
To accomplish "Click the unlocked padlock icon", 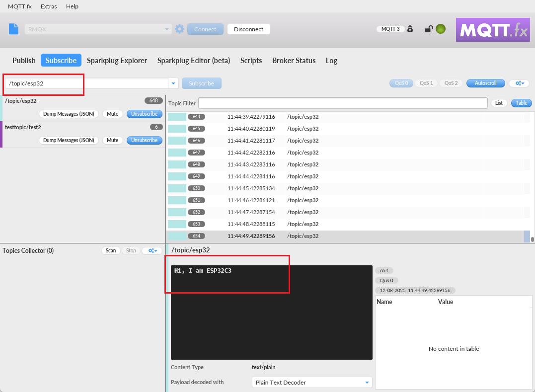I will [429, 29].
